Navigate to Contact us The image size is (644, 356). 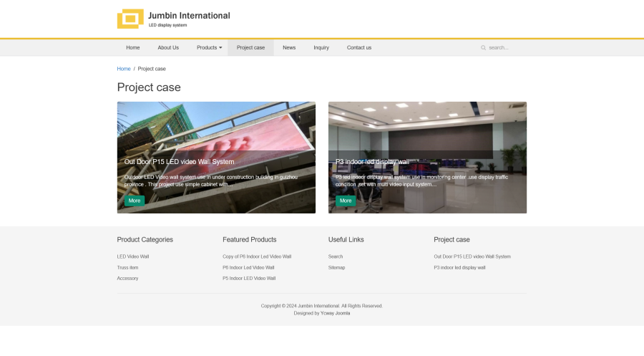coord(359,48)
